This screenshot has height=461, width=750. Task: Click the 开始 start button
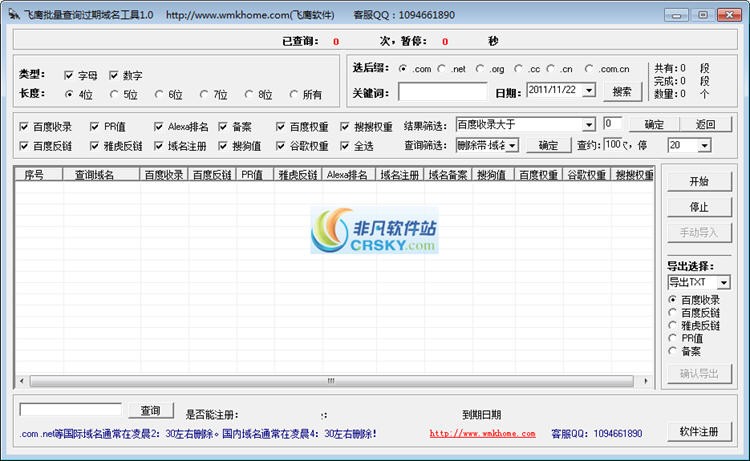(x=699, y=182)
